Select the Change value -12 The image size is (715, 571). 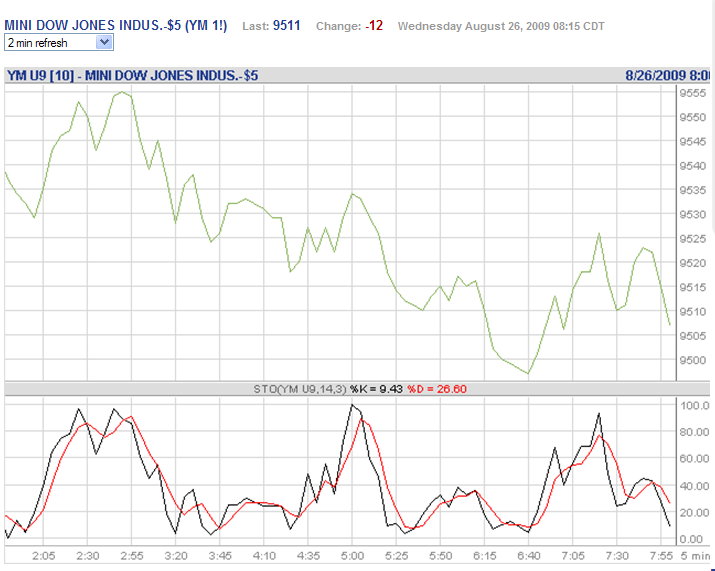374,26
